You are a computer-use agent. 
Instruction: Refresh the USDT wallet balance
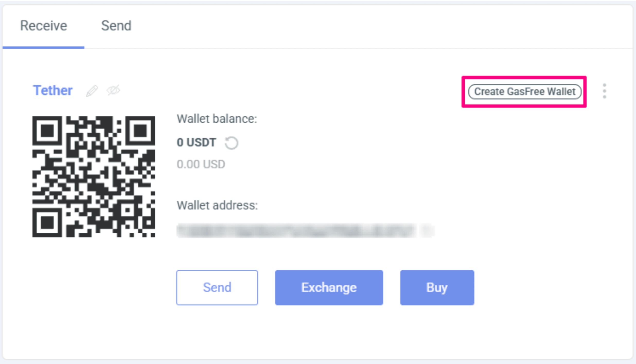(231, 143)
